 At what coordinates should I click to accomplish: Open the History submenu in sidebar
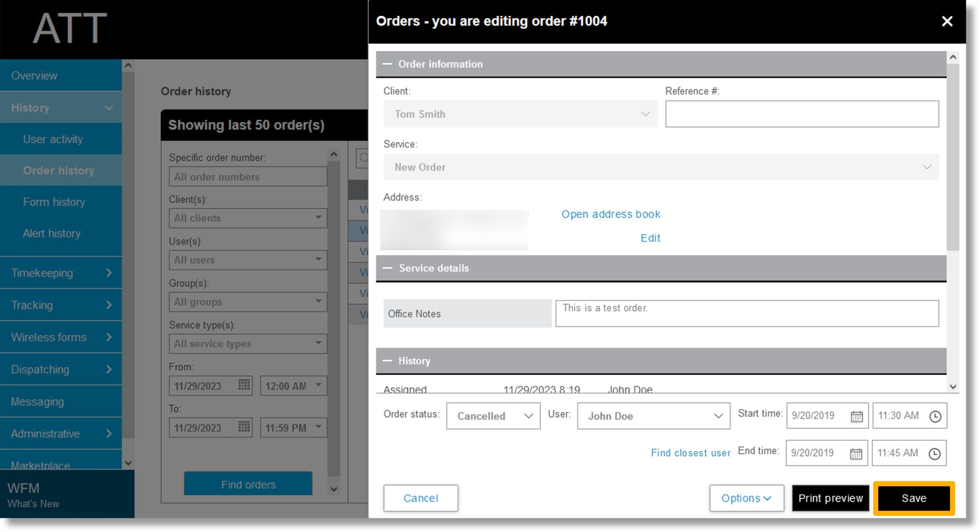(x=61, y=108)
